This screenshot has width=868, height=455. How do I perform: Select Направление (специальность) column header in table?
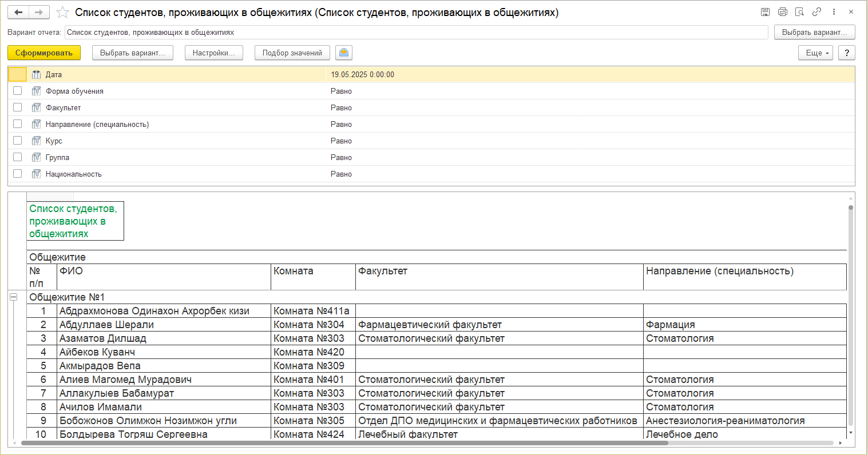point(745,277)
